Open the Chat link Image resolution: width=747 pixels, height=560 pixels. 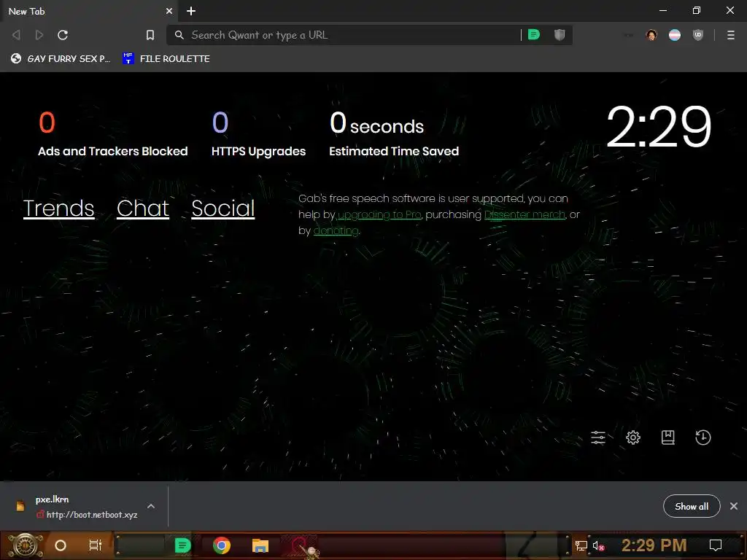click(143, 208)
